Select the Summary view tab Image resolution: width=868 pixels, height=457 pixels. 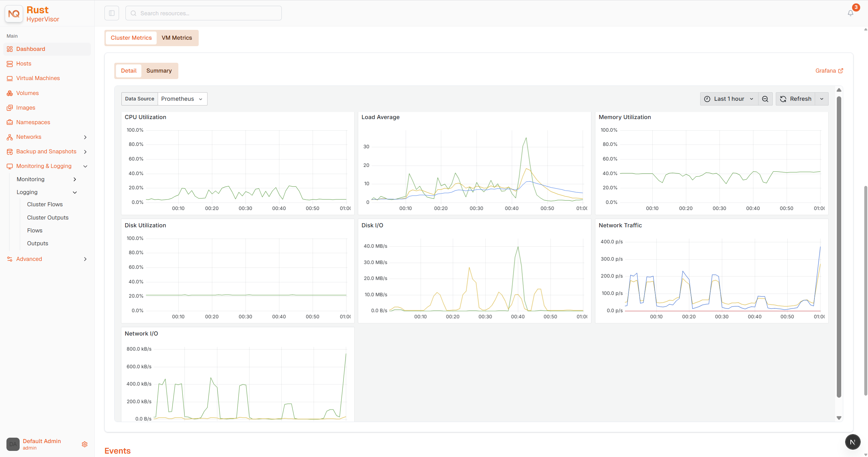pyautogui.click(x=159, y=71)
